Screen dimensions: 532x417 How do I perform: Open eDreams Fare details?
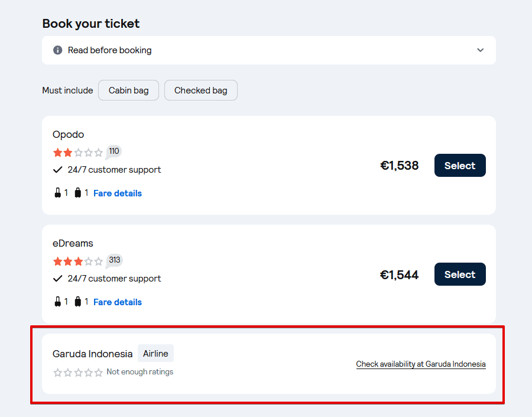(x=118, y=302)
